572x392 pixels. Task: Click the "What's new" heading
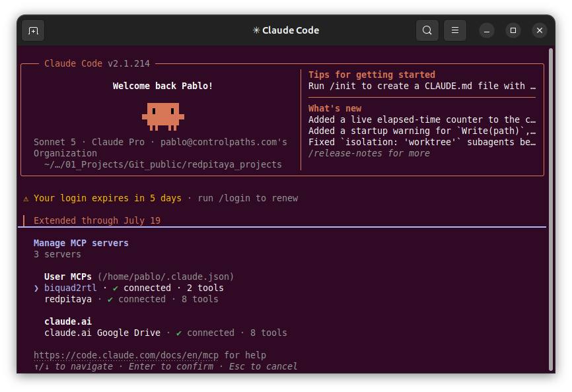[335, 109]
